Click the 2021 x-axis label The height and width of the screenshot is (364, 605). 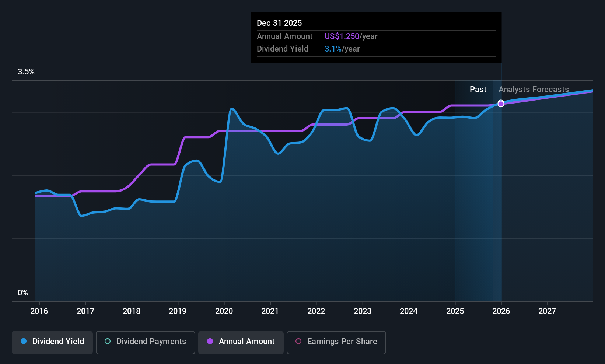pyautogui.click(x=270, y=311)
